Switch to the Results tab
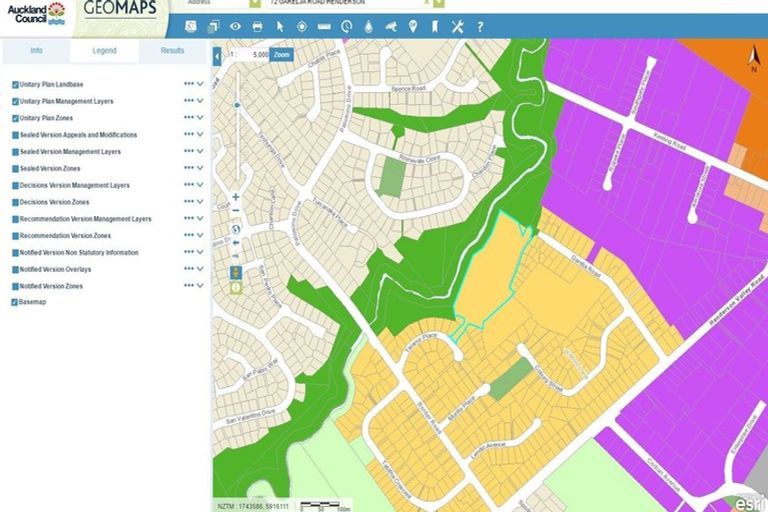The width and height of the screenshot is (768, 512). click(172, 51)
